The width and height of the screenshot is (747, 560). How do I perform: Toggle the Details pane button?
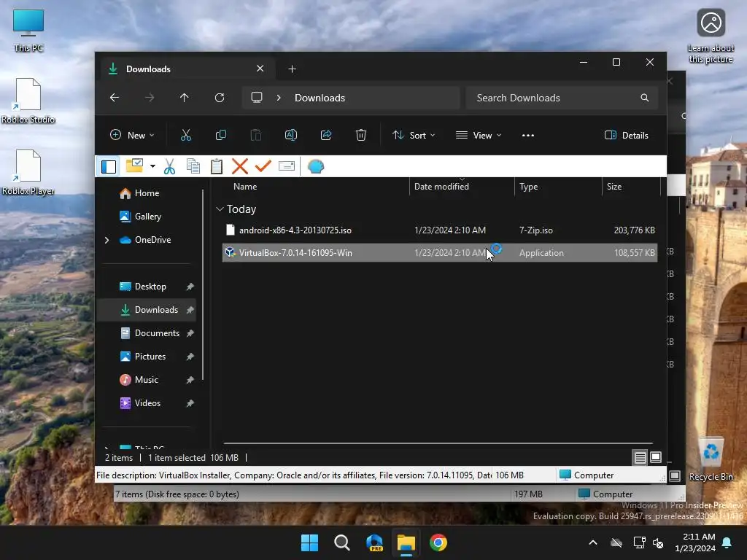pyautogui.click(x=627, y=135)
